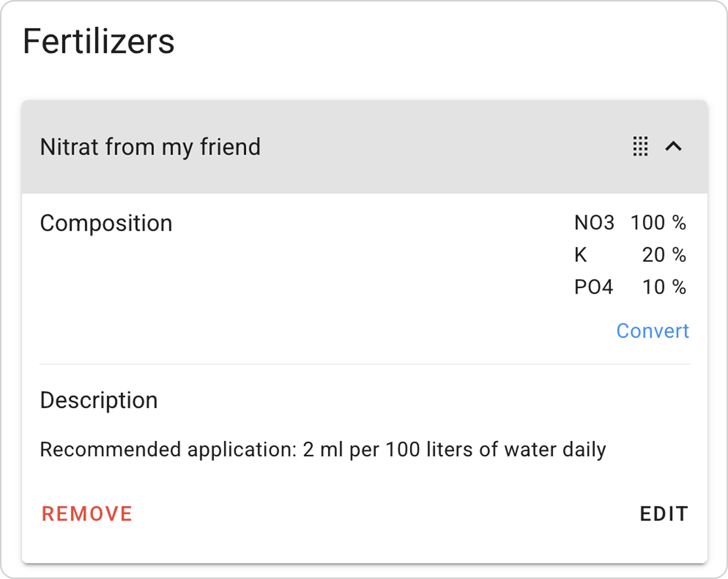Click the Description section label

click(99, 400)
